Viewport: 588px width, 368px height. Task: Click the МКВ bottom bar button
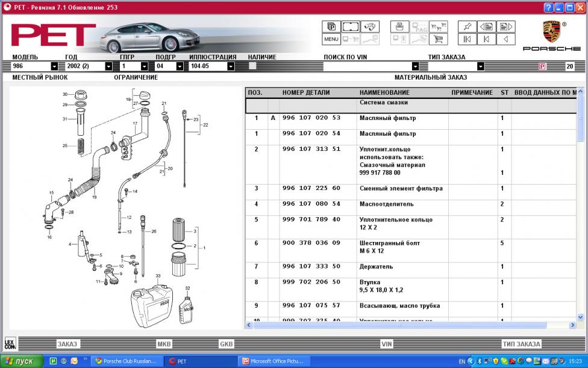tap(164, 344)
